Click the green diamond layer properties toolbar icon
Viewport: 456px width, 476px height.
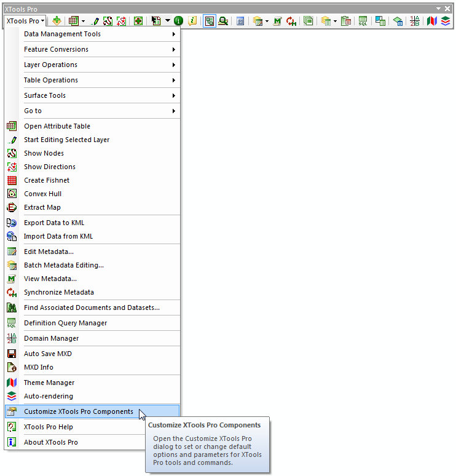(x=398, y=21)
